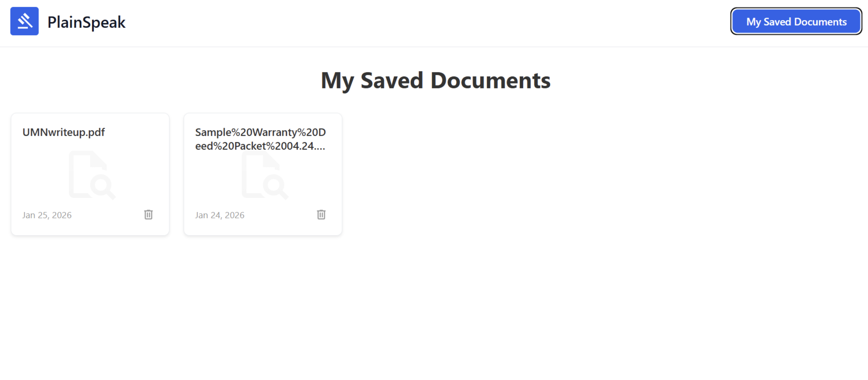Select the card dated Jan 24, 2026
This screenshot has width=868, height=380.
point(263,174)
